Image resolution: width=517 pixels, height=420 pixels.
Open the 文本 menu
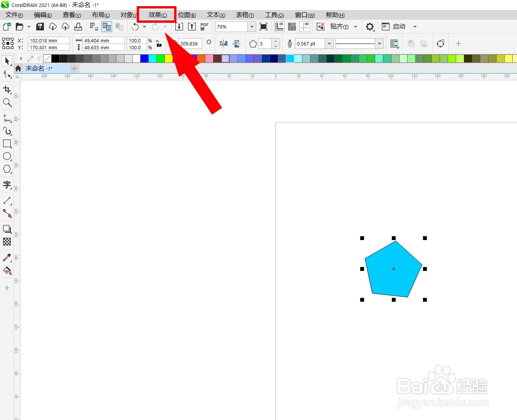[x=216, y=15]
